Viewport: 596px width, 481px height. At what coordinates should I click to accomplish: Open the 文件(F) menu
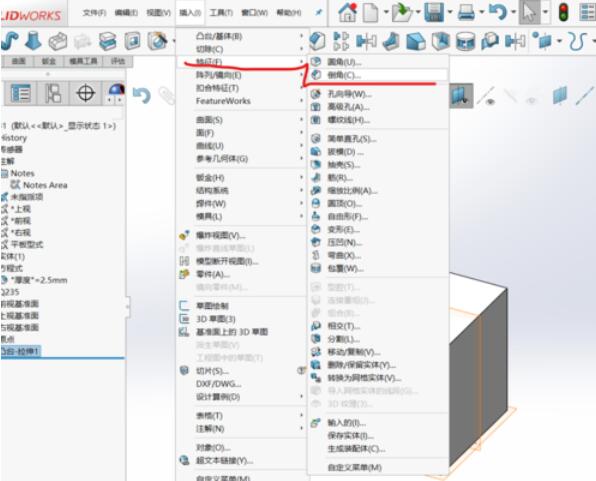[94, 13]
